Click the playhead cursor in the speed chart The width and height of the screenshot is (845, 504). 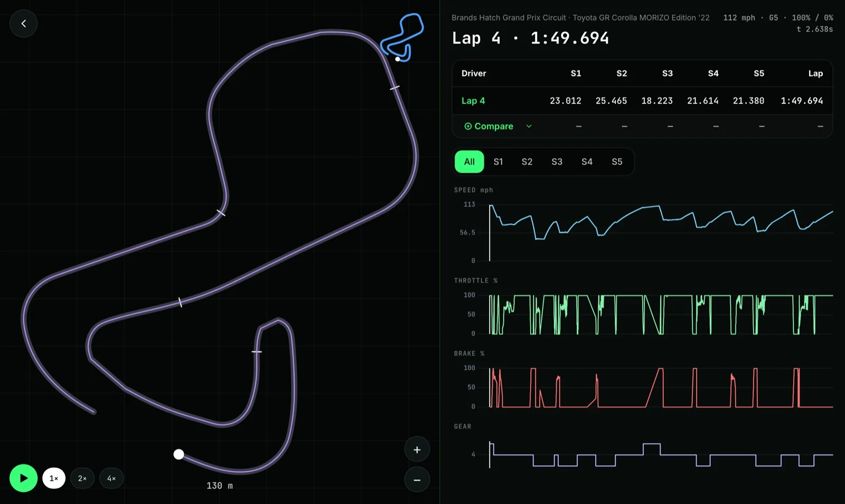click(x=490, y=232)
